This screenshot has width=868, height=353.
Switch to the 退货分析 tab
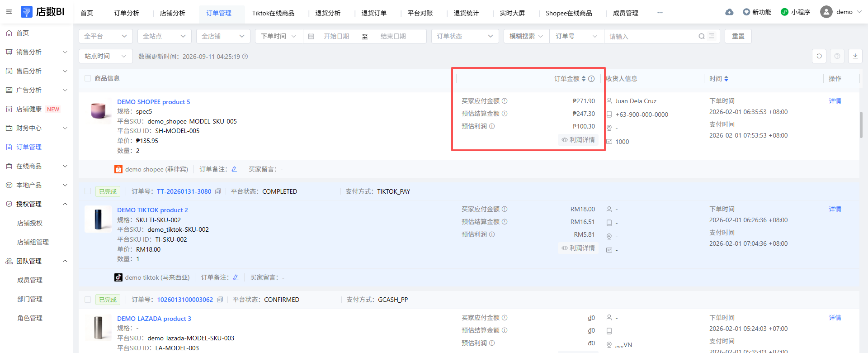tap(328, 13)
